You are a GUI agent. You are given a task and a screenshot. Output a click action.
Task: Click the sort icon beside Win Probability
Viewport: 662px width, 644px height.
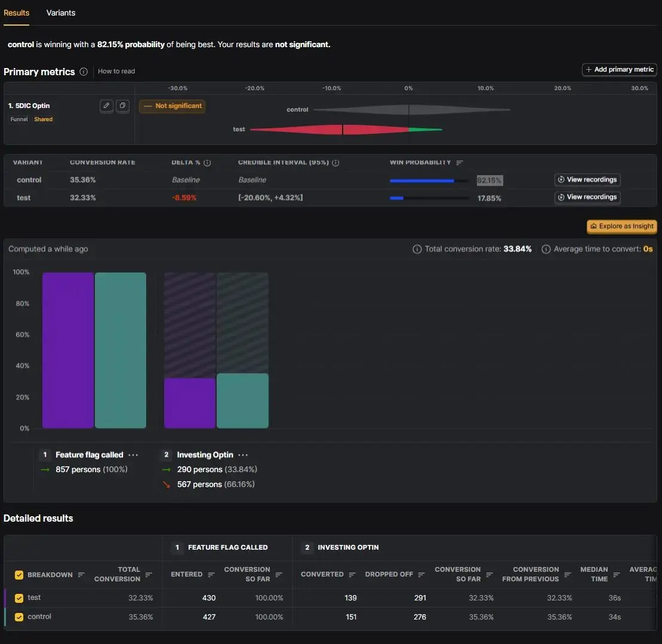[460, 162]
